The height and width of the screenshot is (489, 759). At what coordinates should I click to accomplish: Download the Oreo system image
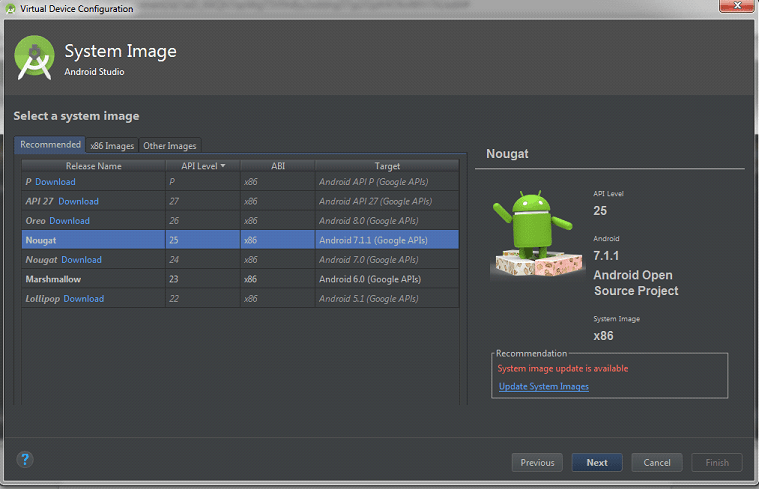[69, 221]
